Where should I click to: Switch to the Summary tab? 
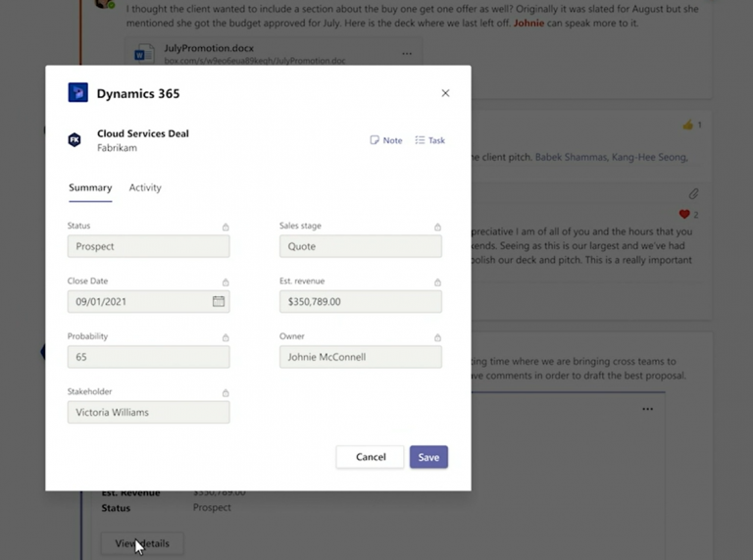pos(90,187)
